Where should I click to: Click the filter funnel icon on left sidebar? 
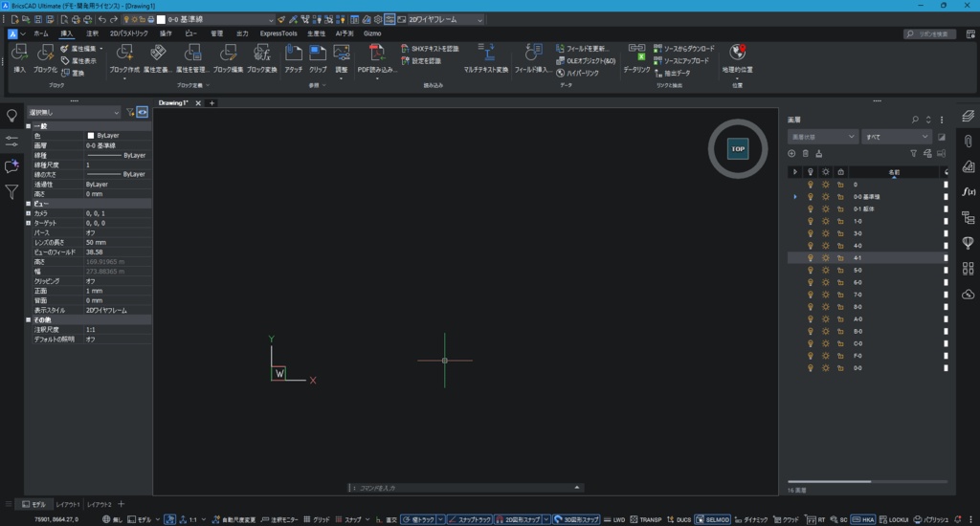click(11, 192)
